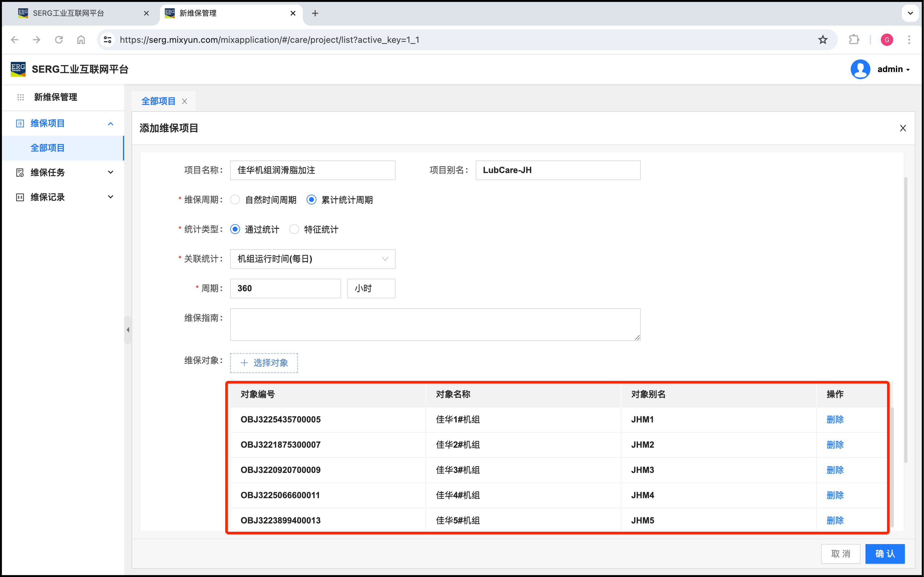This screenshot has width=924, height=577.
Task: Open the browser extensions puzzle icon
Action: pyautogui.click(x=854, y=40)
